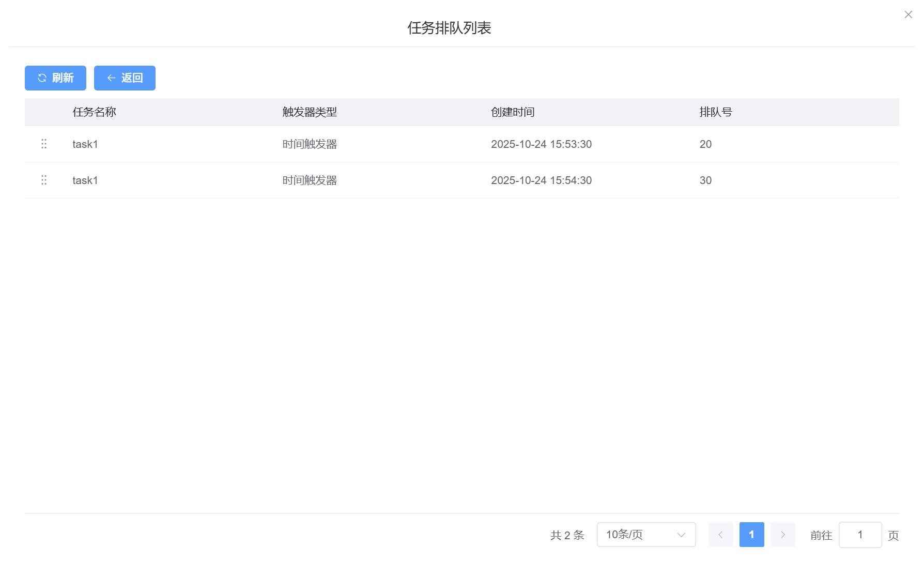Viewport: 924px width, 578px height.
Task: Click the queue number 20 cell
Action: pyautogui.click(x=705, y=144)
